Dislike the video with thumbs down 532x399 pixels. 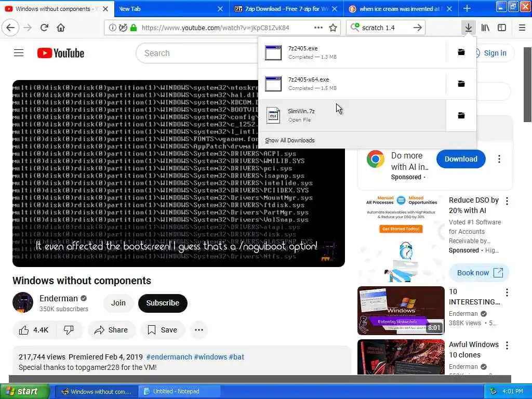pos(69,330)
